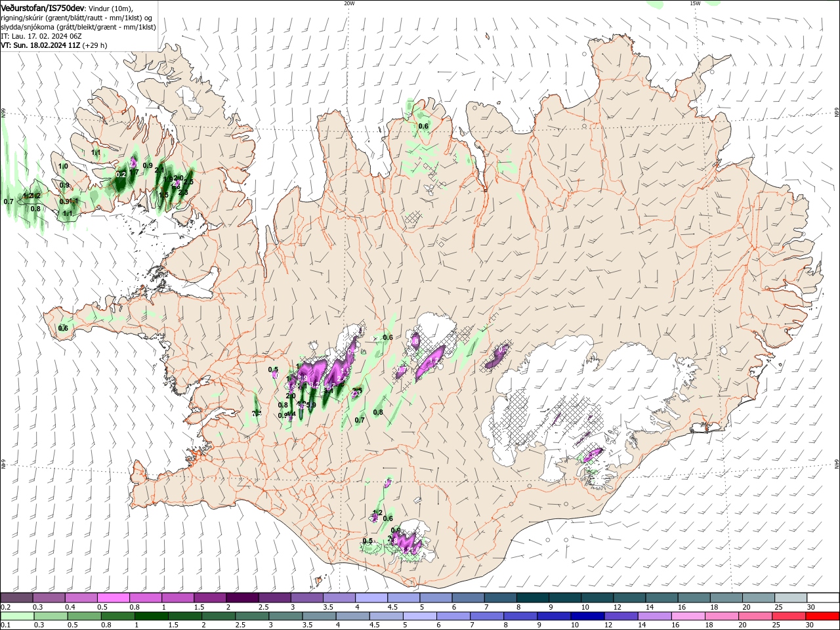The height and width of the screenshot is (630, 840).
Task: Click the legend text rigning/skúrir line
Action: coord(76,18)
